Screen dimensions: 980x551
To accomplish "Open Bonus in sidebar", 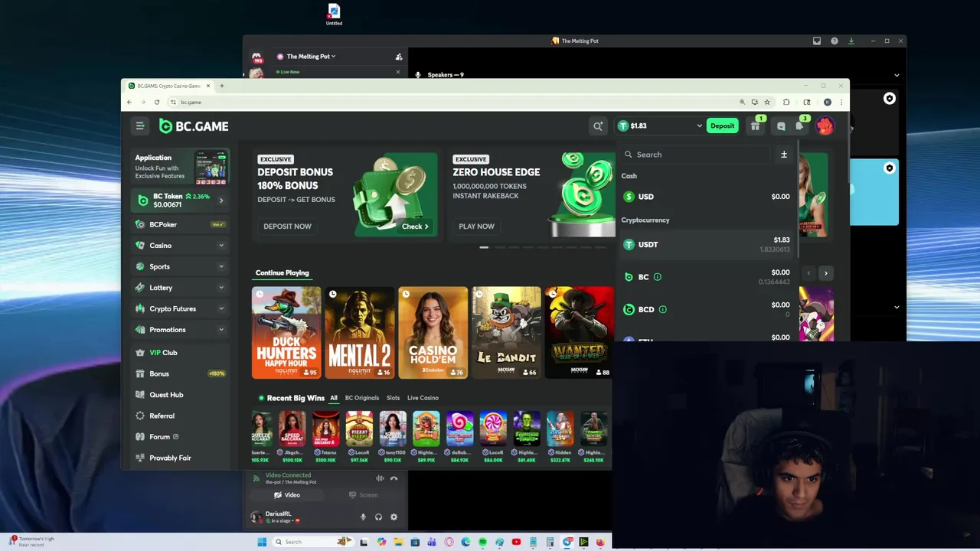I will tap(180, 373).
